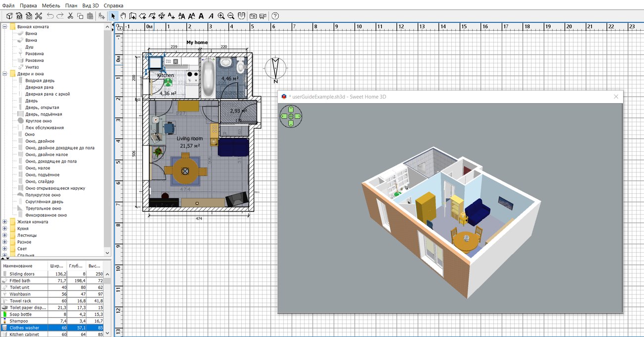Click the Zoom in magnifier icon

coord(221,16)
